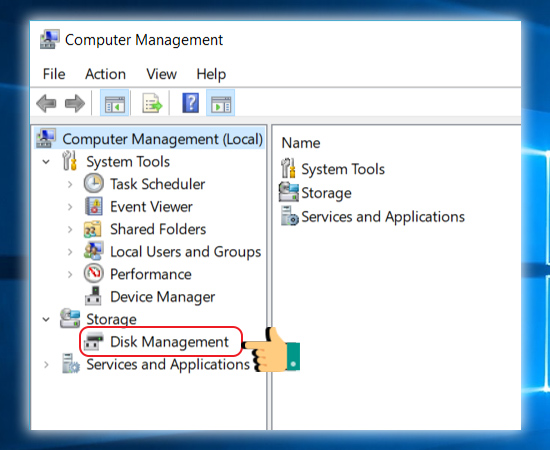
Task: Click the Back arrow toolbar icon
Action: tap(46, 103)
